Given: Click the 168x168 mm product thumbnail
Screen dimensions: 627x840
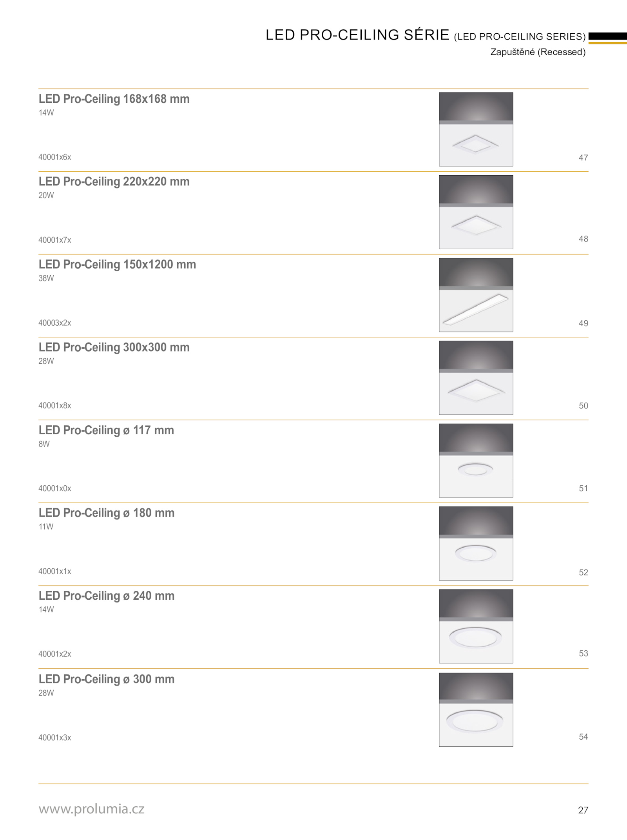Looking at the screenshot, I should (x=476, y=129).
